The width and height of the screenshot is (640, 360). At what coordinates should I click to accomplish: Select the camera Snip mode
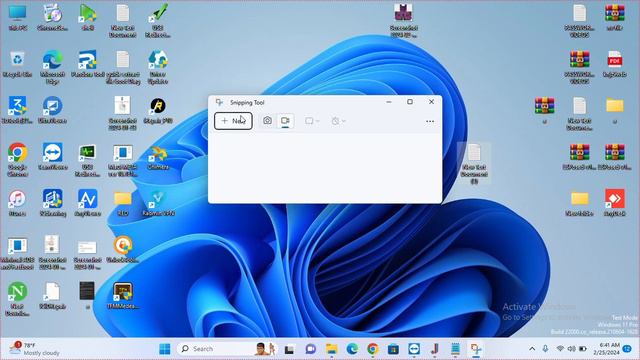click(267, 121)
